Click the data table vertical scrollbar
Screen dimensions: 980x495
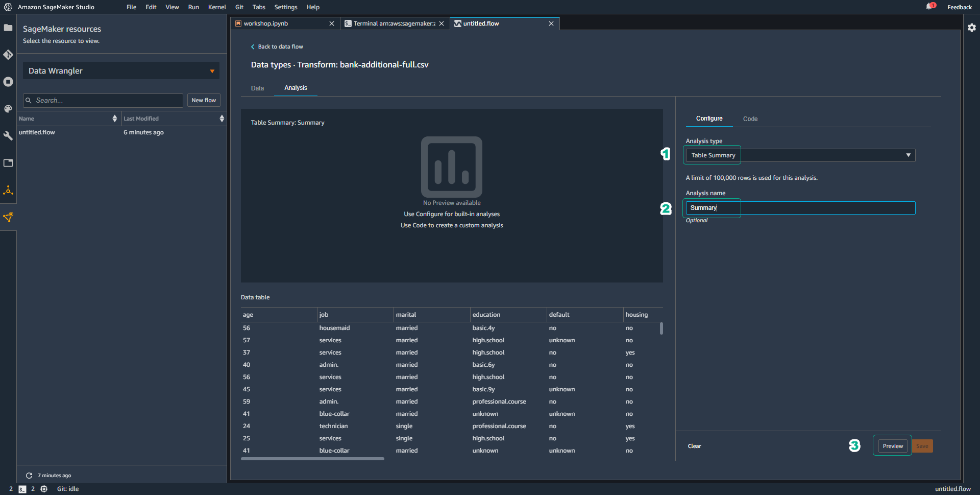[x=661, y=328]
